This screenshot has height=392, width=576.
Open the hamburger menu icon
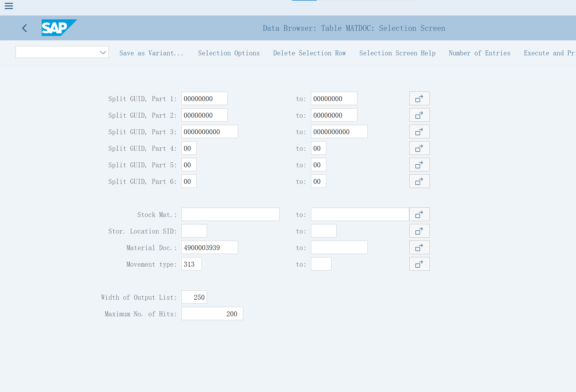pyautogui.click(x=9, y=6)
